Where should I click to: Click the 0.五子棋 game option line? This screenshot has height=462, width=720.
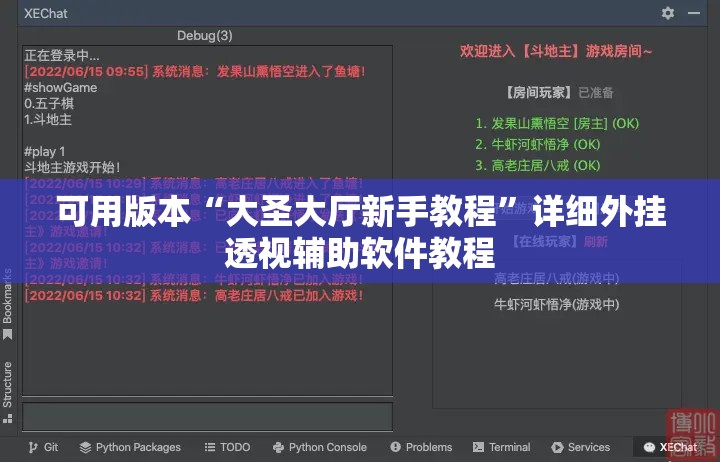(49, 103)
